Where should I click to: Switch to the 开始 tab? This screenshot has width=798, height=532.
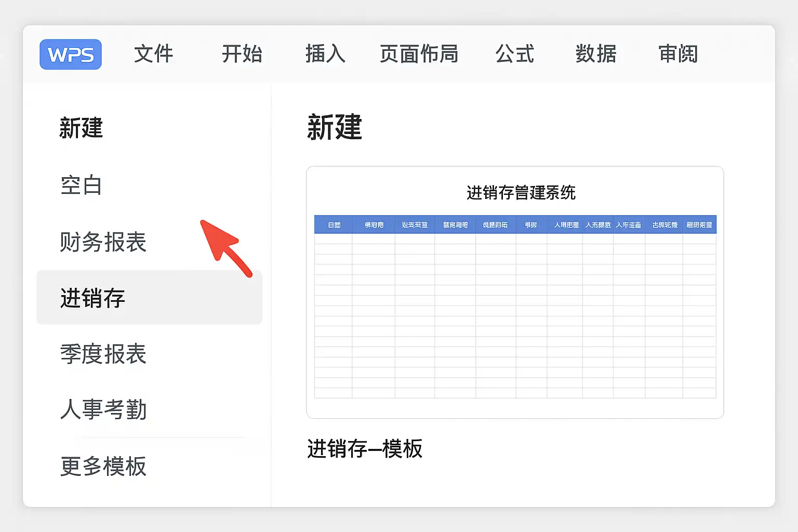pyautogui.click(x=242, y=54)
